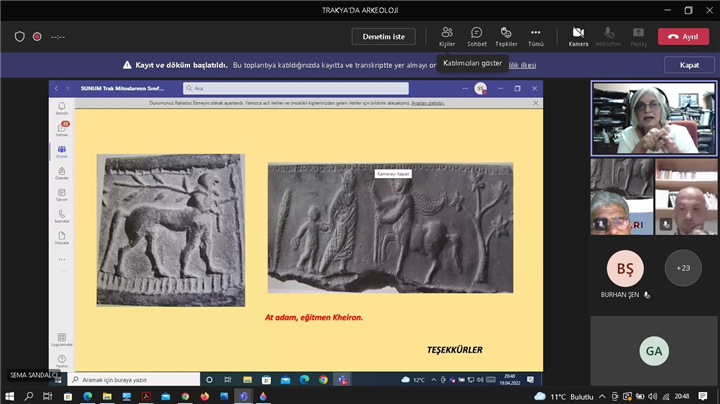Open the Kişiler participants panel
The width and height of the screenshot is (720, 404).
coord(447,37)
